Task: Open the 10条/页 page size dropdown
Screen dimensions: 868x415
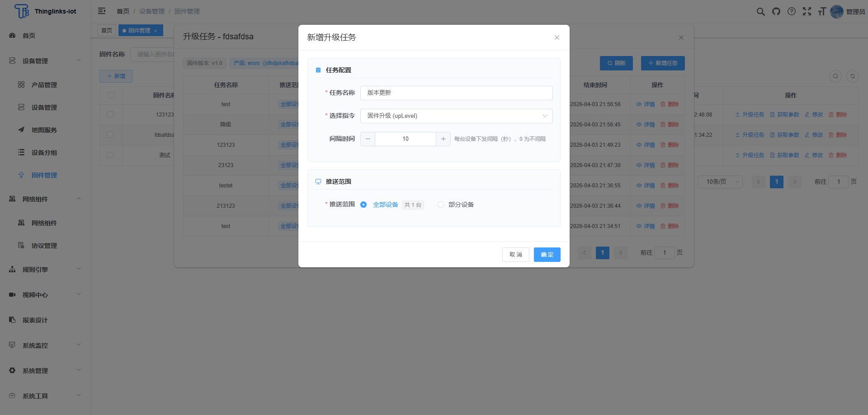Action: pyautogui.click(x=720, y=182)
